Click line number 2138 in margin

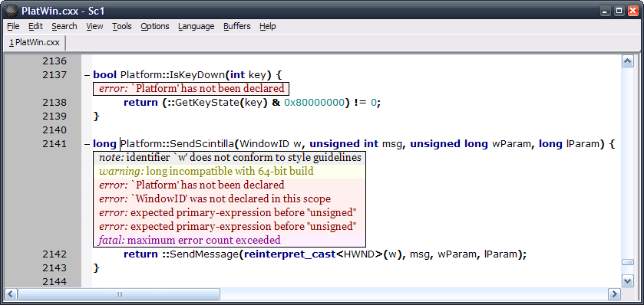click(x=54, y=103)
